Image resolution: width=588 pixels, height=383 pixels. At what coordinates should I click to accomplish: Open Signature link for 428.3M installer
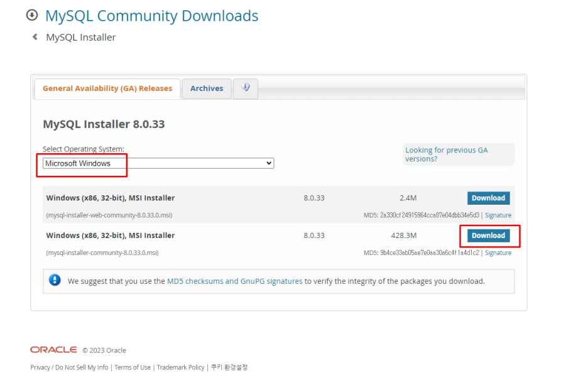pos(498,252)
